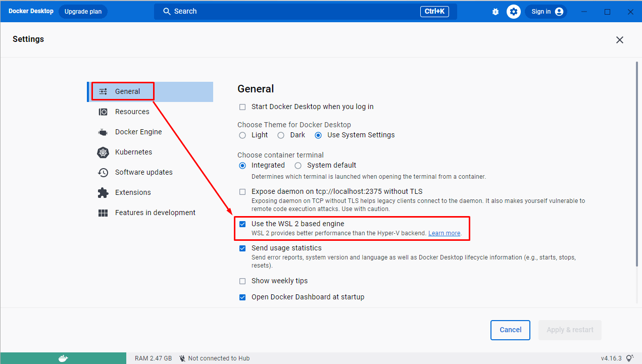Switch to Kubernetes settings
642x364 pixels.
point(150,152)
